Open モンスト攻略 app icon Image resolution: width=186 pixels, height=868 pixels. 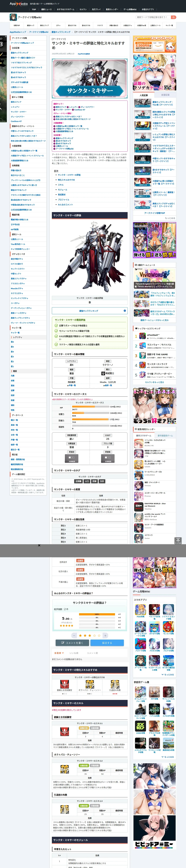point(168,626)
